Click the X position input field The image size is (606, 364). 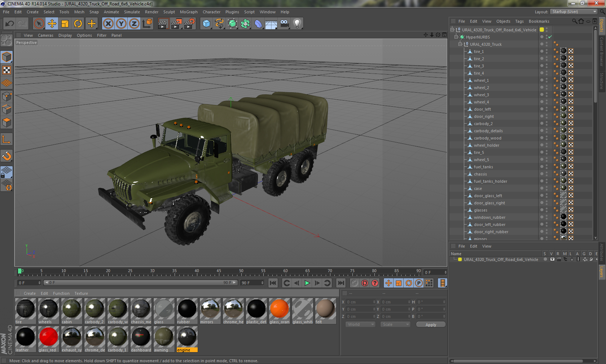361,302
